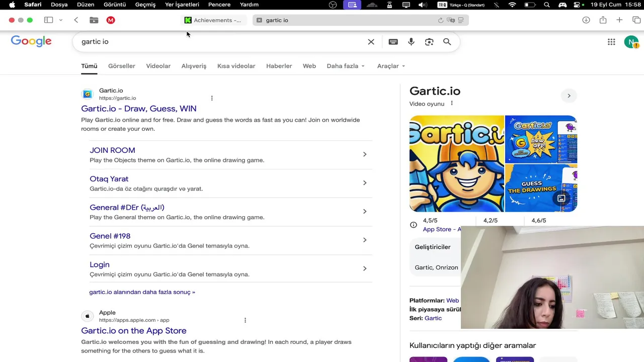Expand the General #DEr sitelink arrow
Viewport: 644px width, 362px height.
(365, 212)
